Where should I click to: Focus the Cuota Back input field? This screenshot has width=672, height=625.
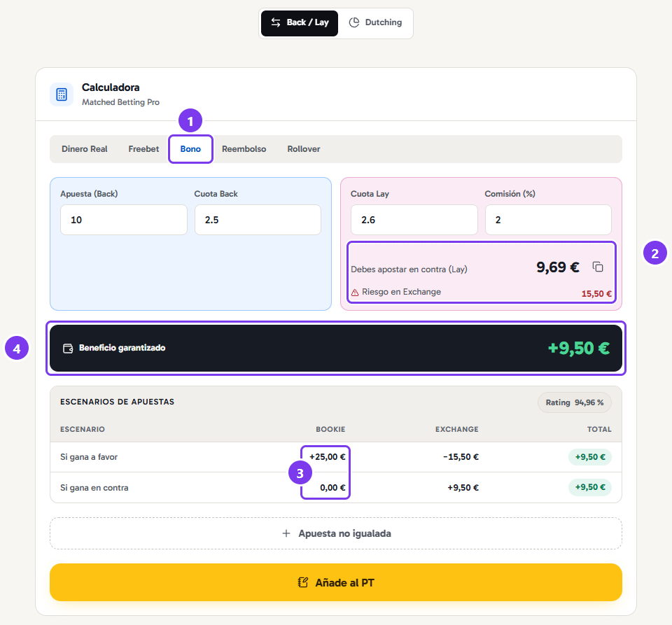(258, 220)
